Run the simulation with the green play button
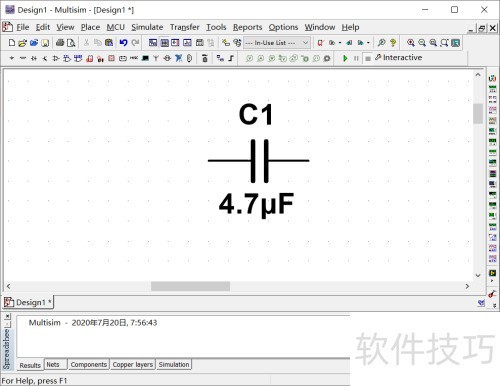Screen dimensions: 500x386 [345, 58]
